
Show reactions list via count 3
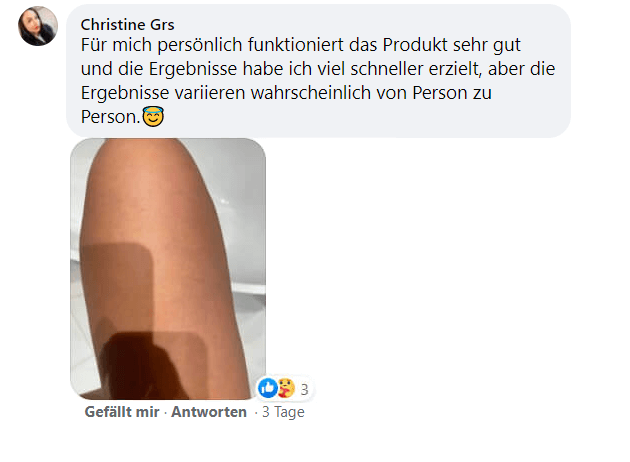point(305,389)
